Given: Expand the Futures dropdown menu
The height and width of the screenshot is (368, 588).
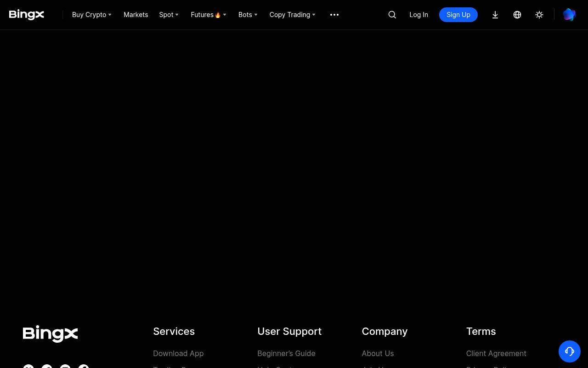Looking at the screenshot, I should pyautogui.click(x=209, y=15).
